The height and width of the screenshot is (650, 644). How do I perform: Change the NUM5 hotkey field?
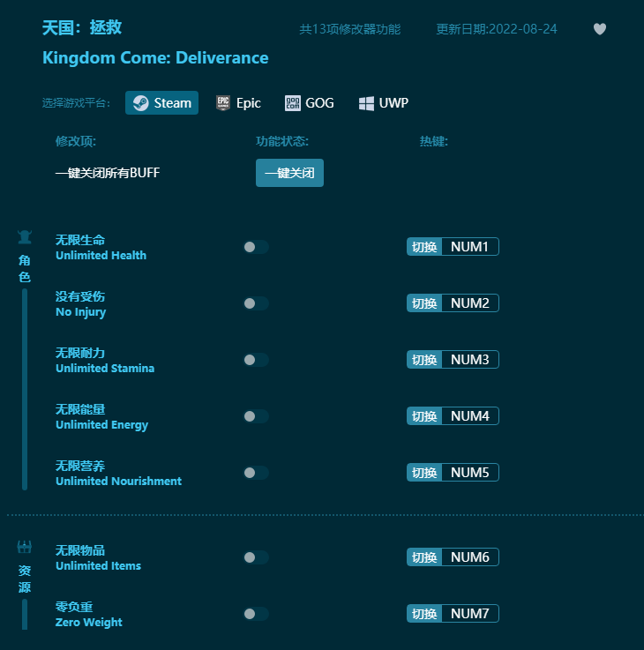click(x=470, y=473)
